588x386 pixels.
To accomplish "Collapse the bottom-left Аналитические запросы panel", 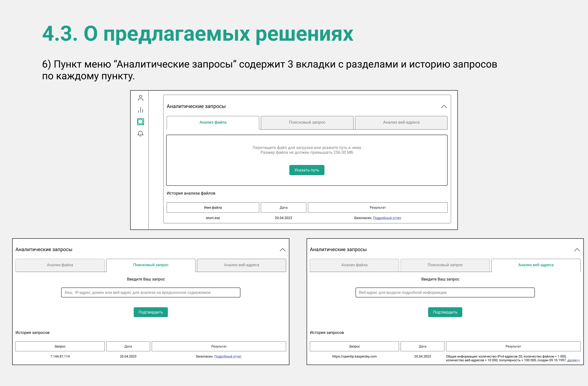I will click(x=282, y=250).
